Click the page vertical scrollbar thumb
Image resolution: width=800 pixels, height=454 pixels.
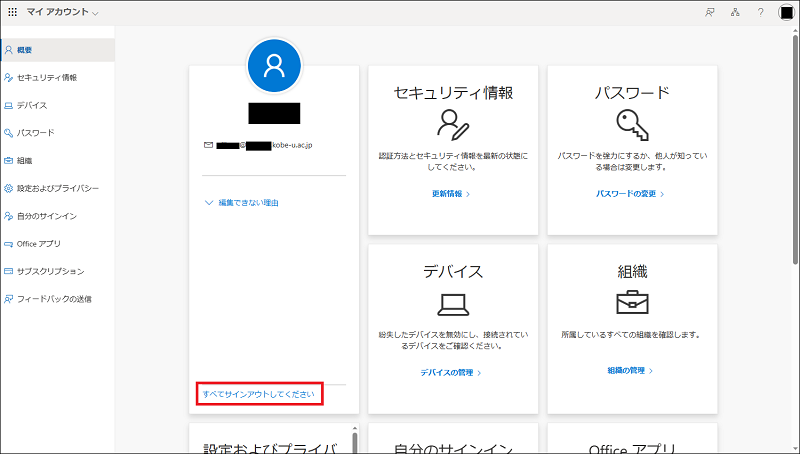click(795, 149)
